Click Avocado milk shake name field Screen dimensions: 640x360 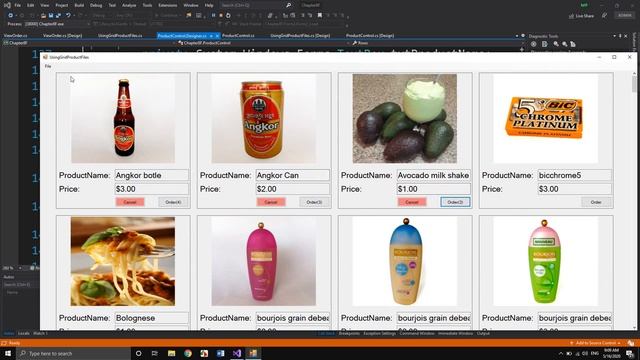(x=433, y=175)
